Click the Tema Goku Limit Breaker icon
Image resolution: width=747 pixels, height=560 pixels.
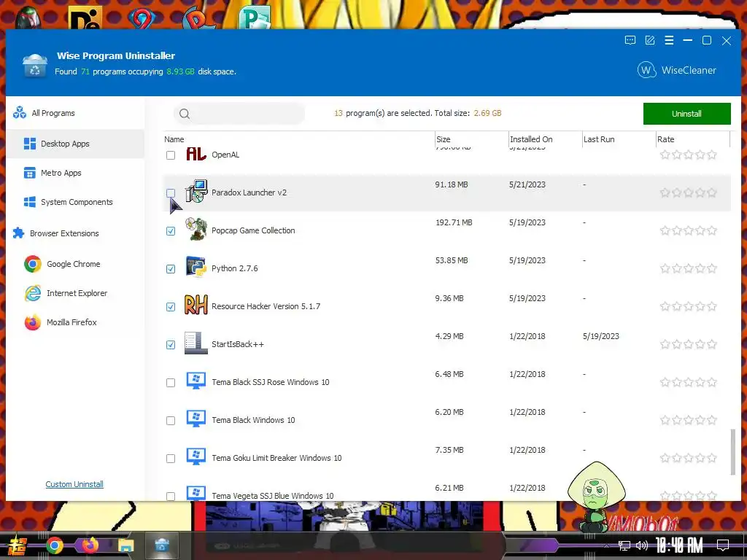coord(196,456)
